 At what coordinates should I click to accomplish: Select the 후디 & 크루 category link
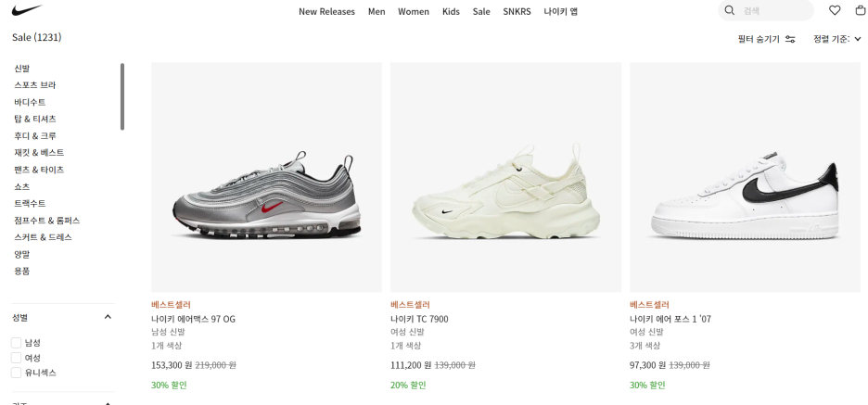(x=35, y=135)
